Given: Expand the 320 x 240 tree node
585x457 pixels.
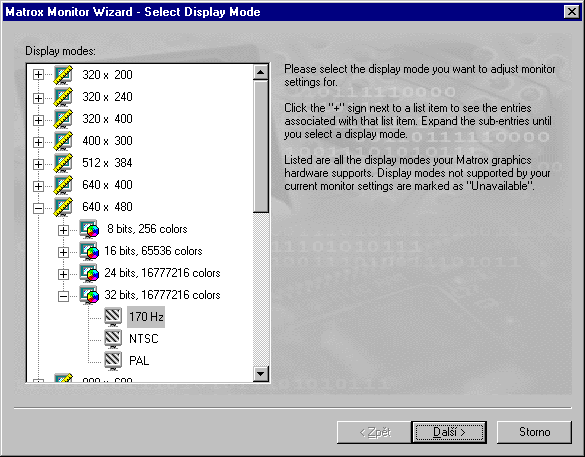Looking at the screenshot, I should point(38,98).
